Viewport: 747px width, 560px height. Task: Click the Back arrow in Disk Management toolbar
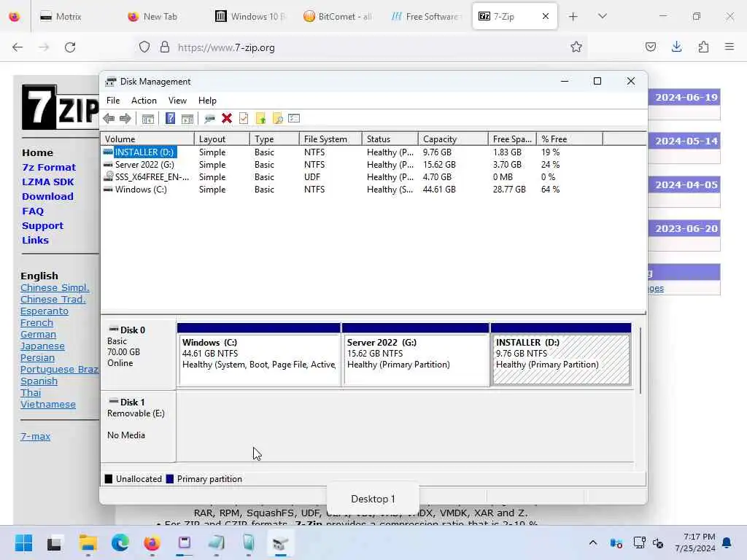109,119
